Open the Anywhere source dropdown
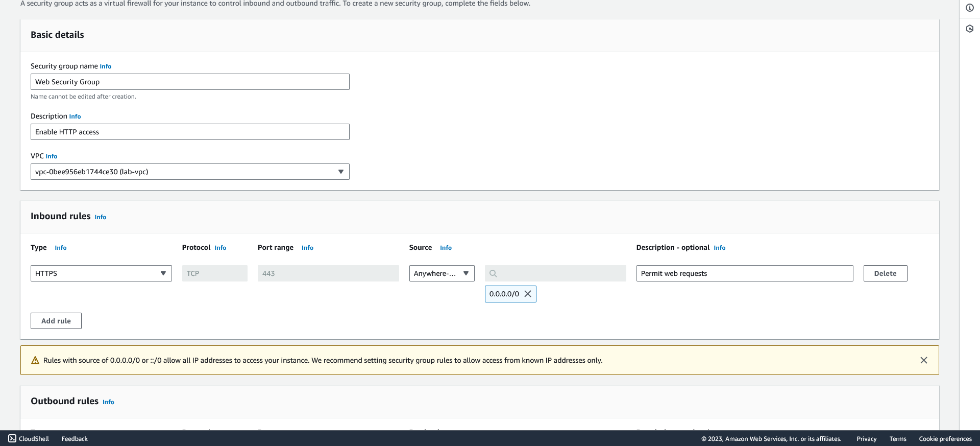 pyautogui.click(x=442, y=273)
